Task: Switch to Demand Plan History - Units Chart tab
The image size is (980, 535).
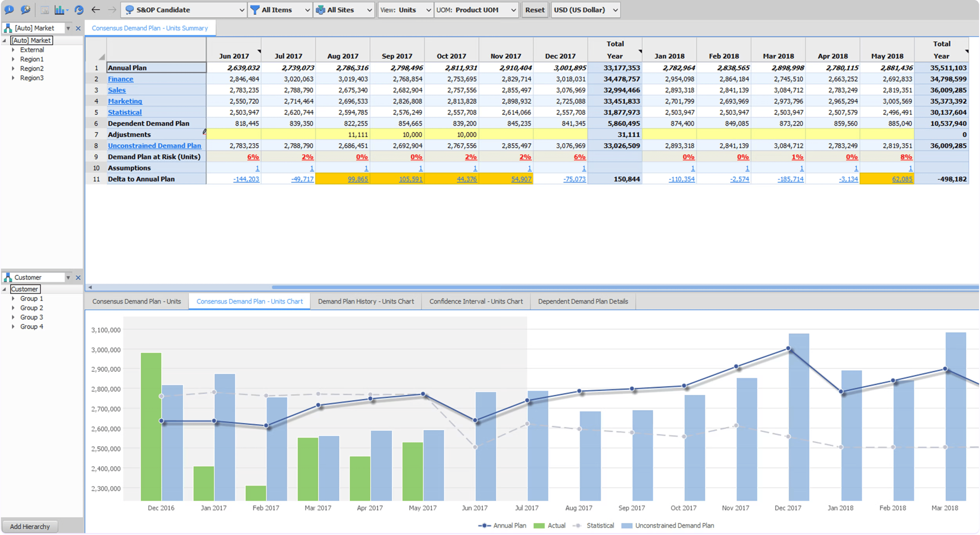Action: pos(366,301)
